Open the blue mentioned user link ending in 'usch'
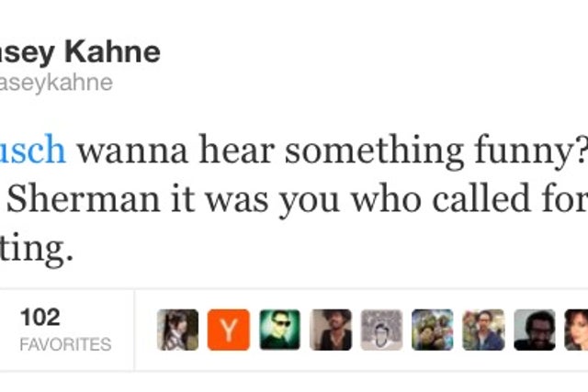The image size is (588, 392). coord(33,150)
